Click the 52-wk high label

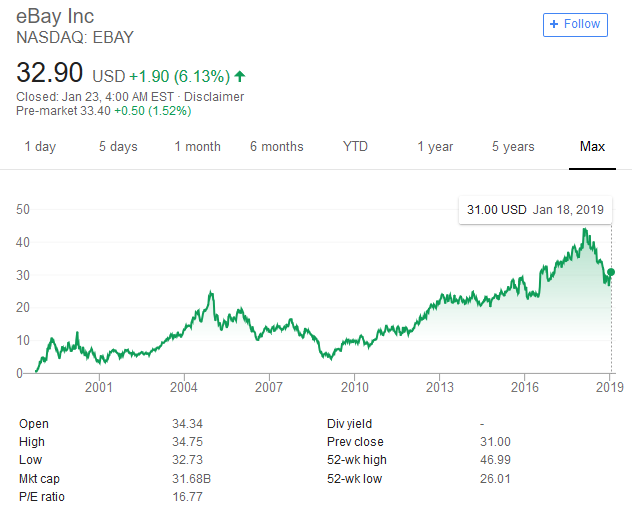coord(357,460)
